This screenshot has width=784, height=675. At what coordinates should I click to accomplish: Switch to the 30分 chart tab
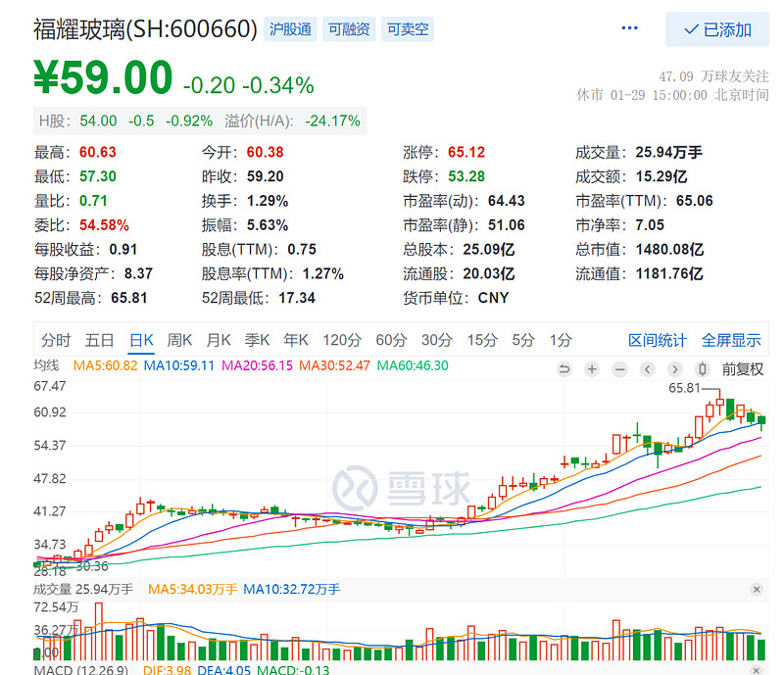pos(436,341)
